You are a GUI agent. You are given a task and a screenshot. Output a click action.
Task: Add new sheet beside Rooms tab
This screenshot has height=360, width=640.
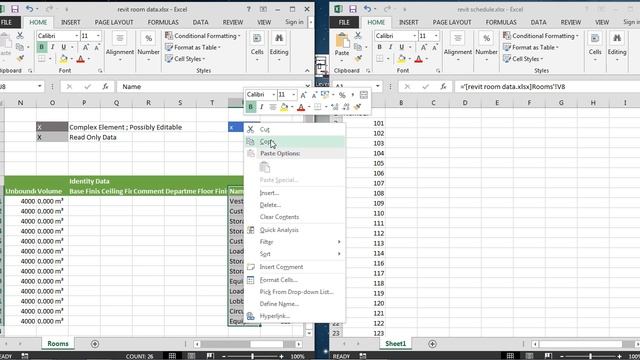95,344
